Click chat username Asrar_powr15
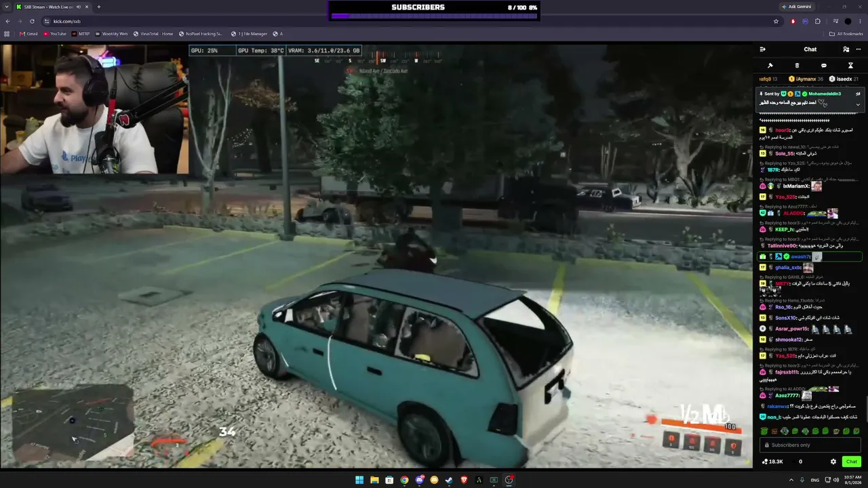Screen dimensions: 868x488 pyautogui.click(x=792, y=329)
